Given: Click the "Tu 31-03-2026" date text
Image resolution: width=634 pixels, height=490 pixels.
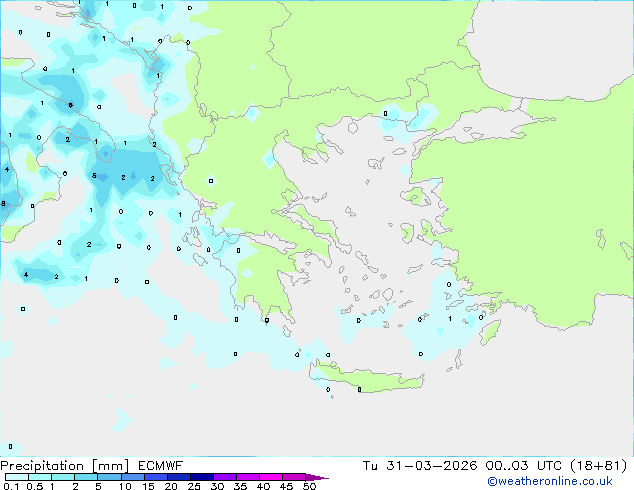Looking at the screenshot, I should pyautogui.click(x=420, y=466).
